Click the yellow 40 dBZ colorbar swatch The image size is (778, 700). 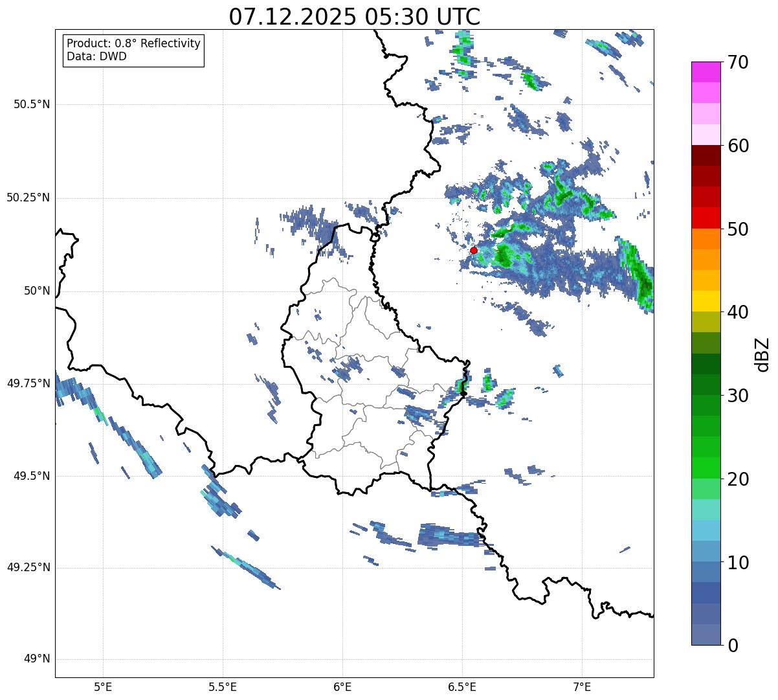706,302
